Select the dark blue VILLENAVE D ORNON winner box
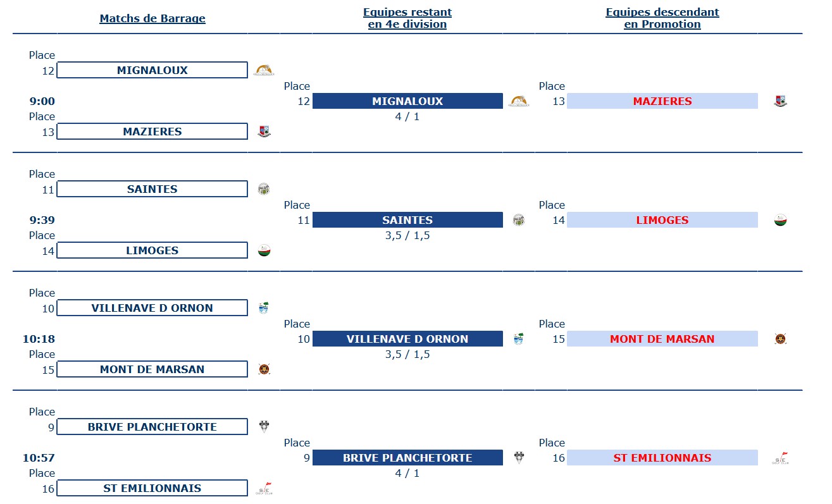832x504 pixels. 407,339
